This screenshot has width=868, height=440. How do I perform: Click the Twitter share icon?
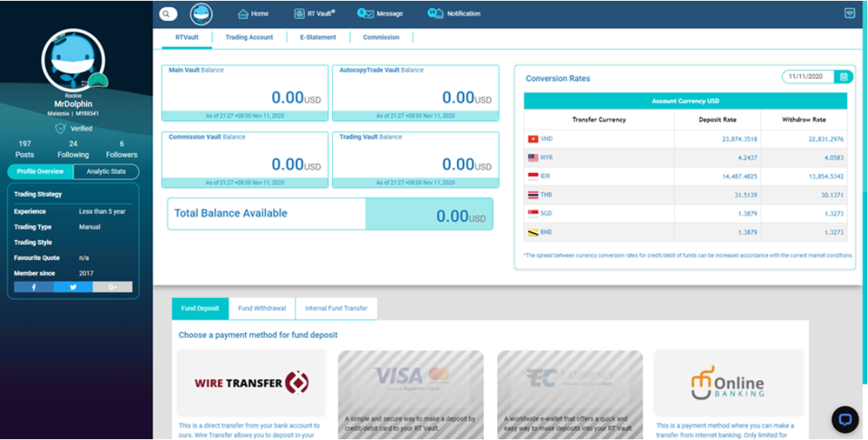73,287
